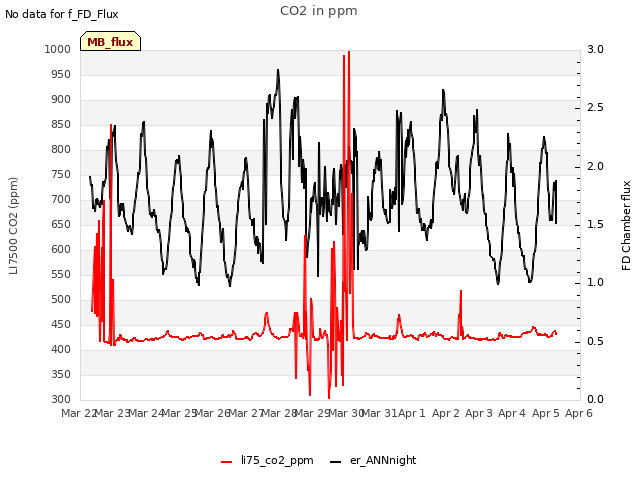The height and width of the screenshot is (480, 640).
Task: Click the 0.5 tick on right axis
Action: point(595,341)
